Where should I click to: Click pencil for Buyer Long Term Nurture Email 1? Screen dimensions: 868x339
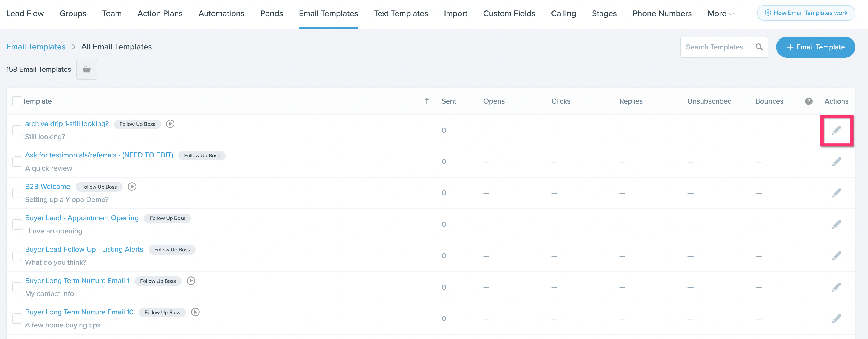[836, 287]
